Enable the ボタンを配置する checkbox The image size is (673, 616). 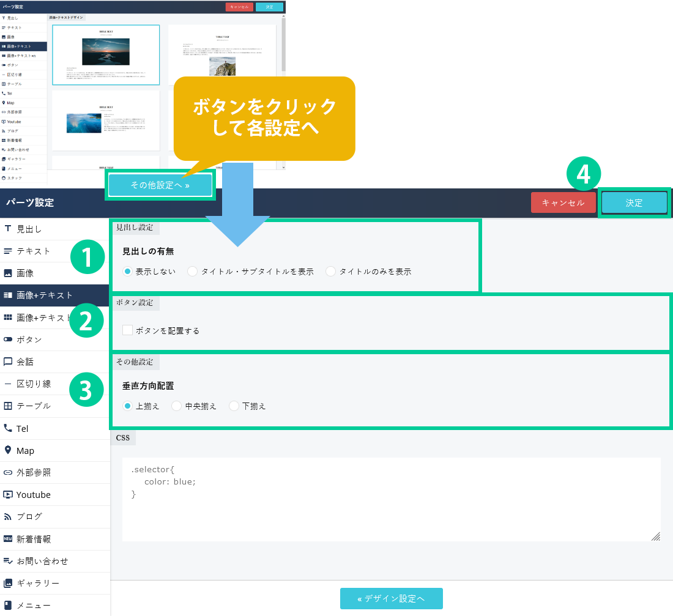128,330
